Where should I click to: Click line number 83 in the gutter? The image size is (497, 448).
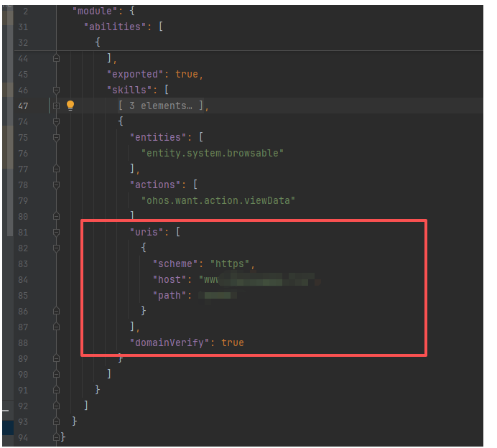pyautogui.click(x=23, y=264)
